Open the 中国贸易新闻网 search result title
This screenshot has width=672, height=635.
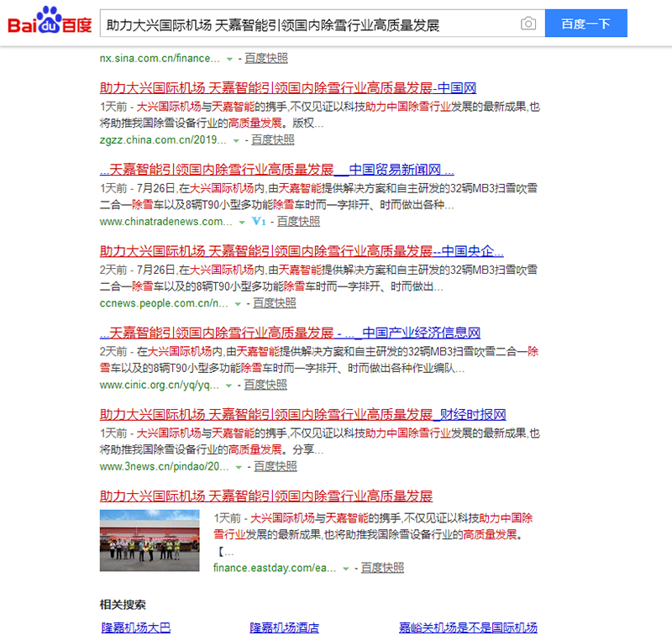pyautogui.click(x=276, y=169)
